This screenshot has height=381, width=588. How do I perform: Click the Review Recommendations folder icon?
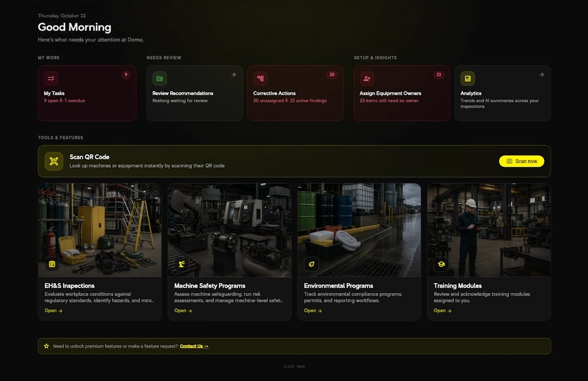[x=160, y=79]
